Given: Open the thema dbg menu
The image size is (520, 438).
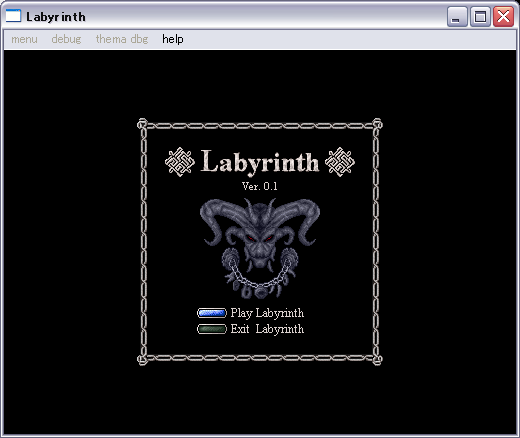Looking at the screenshot, I should pyautogui.click(x=122, y=39).
